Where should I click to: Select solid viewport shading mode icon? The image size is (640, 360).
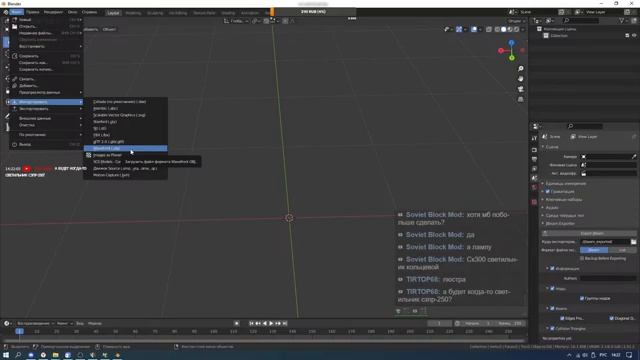[503, 29]
